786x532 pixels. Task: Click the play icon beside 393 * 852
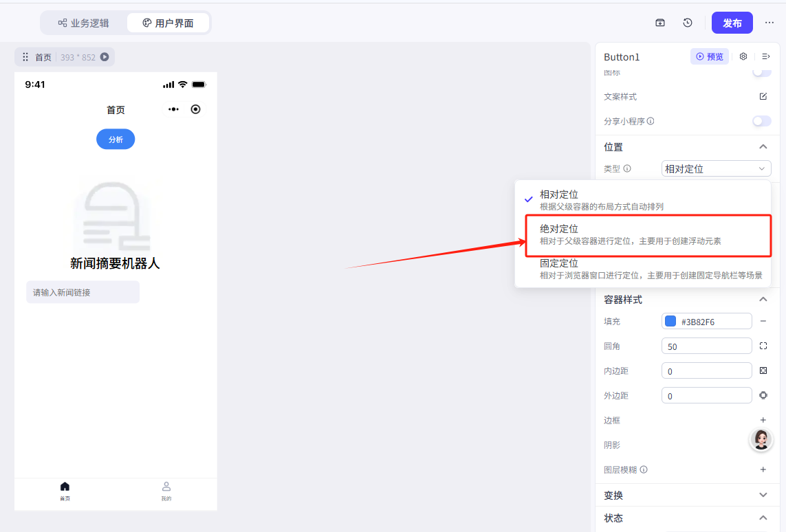coord(105,57)
